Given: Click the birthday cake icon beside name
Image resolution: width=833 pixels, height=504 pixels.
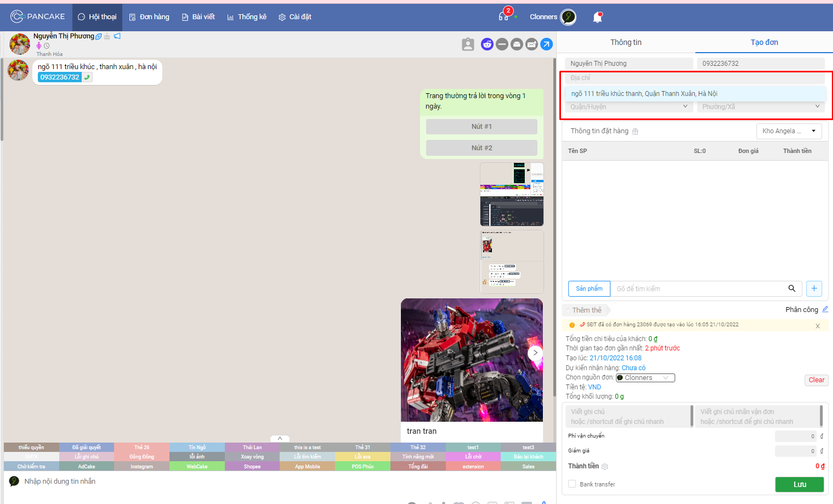Looking at the screenshot, I should click(x=107, y=36).
